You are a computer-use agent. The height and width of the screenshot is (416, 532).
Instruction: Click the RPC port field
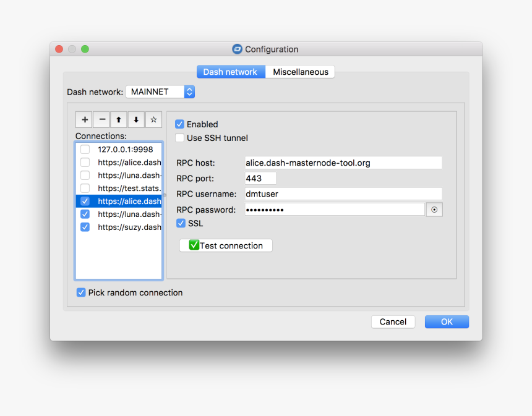260,179
